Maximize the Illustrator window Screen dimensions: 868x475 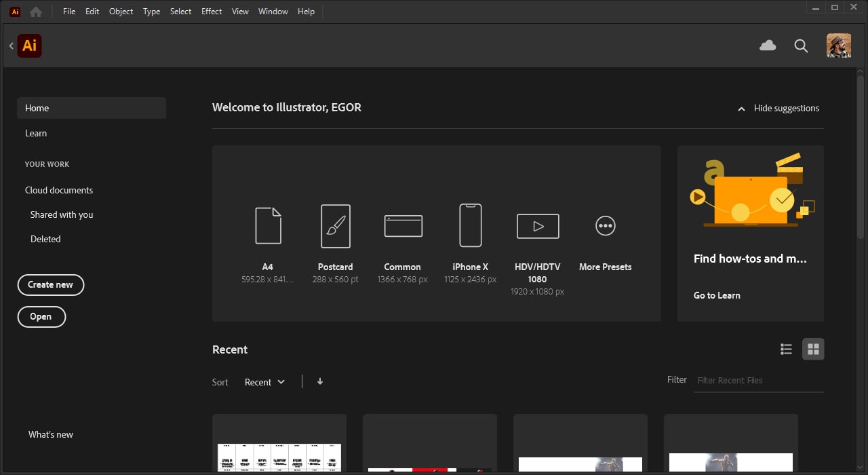point(835,7)
